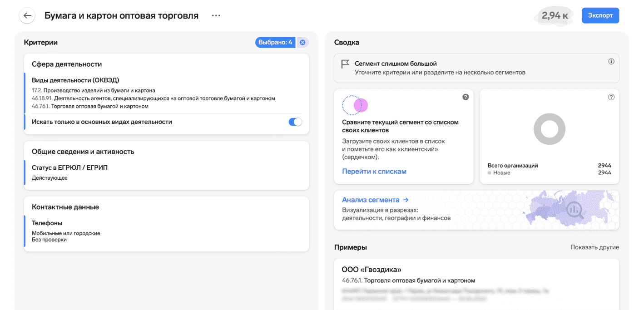Go back using the arrow button

coord(27,15)
